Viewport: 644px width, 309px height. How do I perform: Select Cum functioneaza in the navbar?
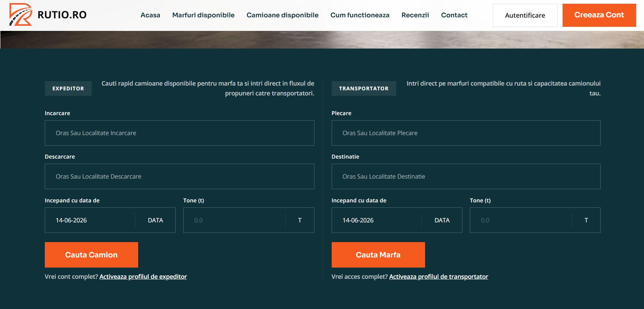(360, 15)
